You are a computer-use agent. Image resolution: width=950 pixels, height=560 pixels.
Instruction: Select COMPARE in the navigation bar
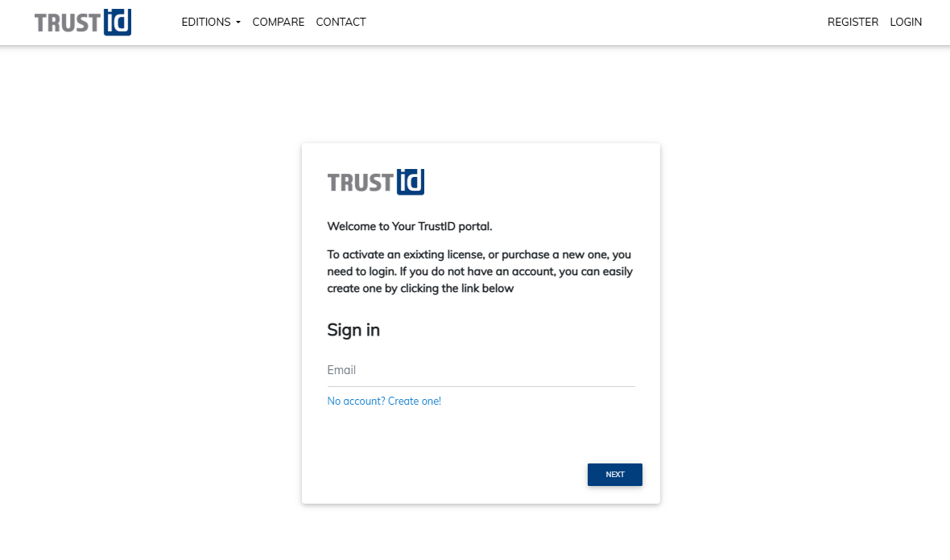(278, 22)
